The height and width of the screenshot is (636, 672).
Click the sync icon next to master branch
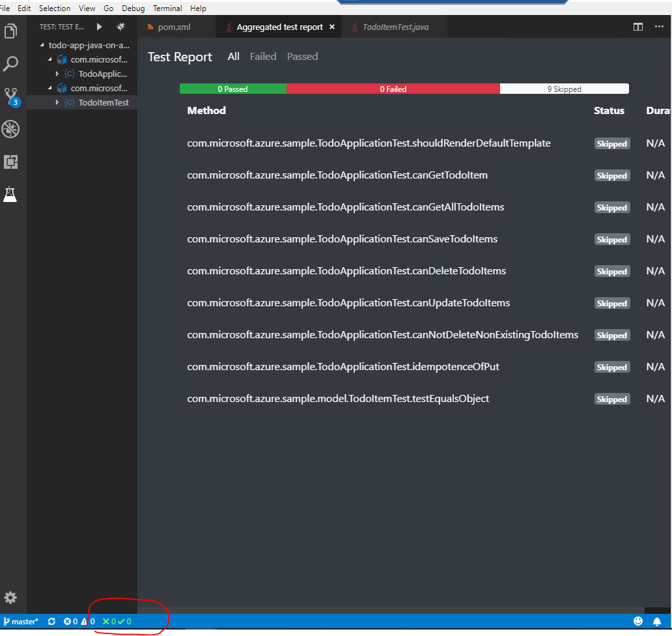[52, 621]
